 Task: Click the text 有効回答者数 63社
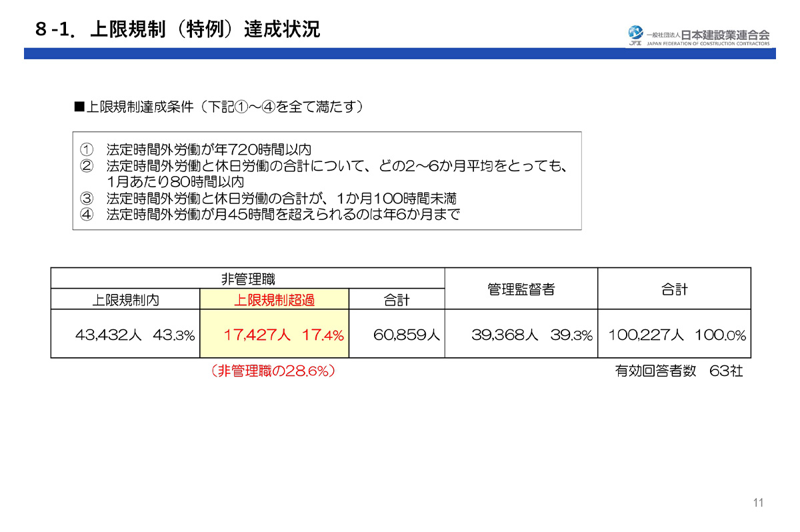click(x=679, y=372)
